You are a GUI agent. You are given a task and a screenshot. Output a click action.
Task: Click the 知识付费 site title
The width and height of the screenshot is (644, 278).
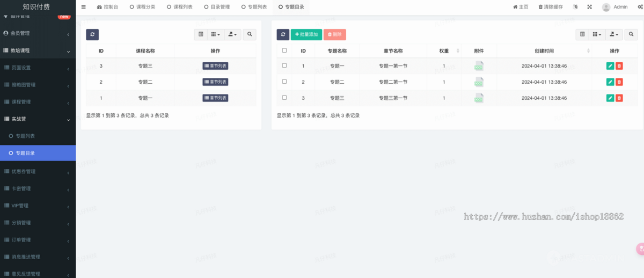pyautogui.click(x=36, y=7)
